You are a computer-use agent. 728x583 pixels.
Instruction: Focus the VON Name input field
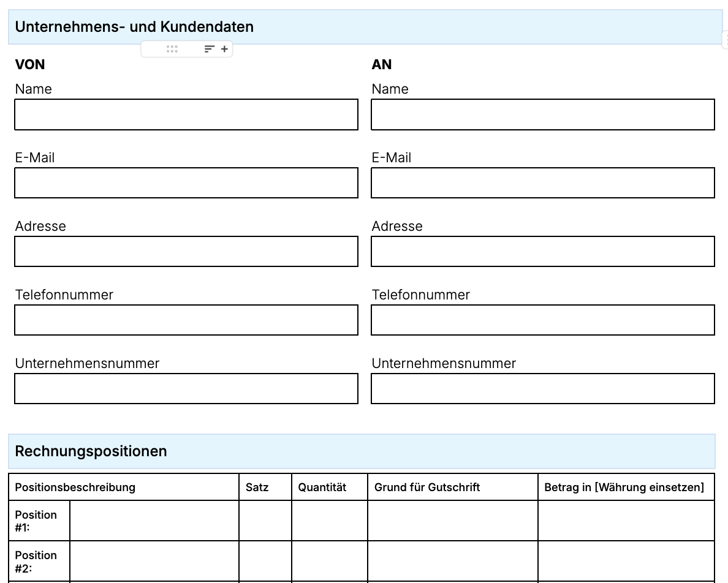(x=186, y=115)
